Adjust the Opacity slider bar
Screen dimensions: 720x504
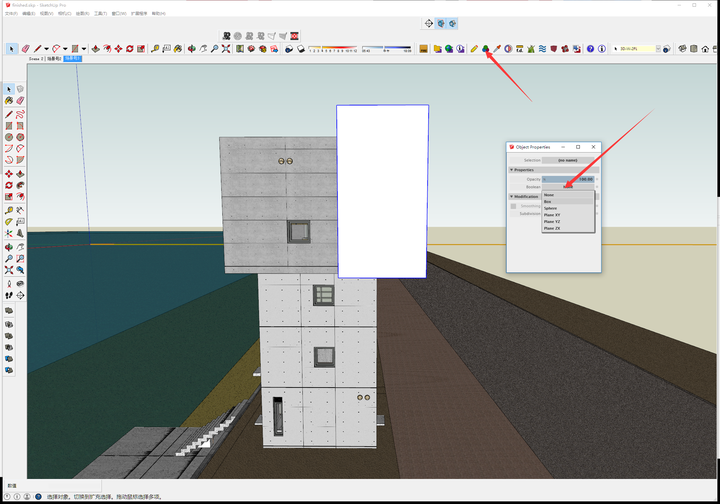568,179
